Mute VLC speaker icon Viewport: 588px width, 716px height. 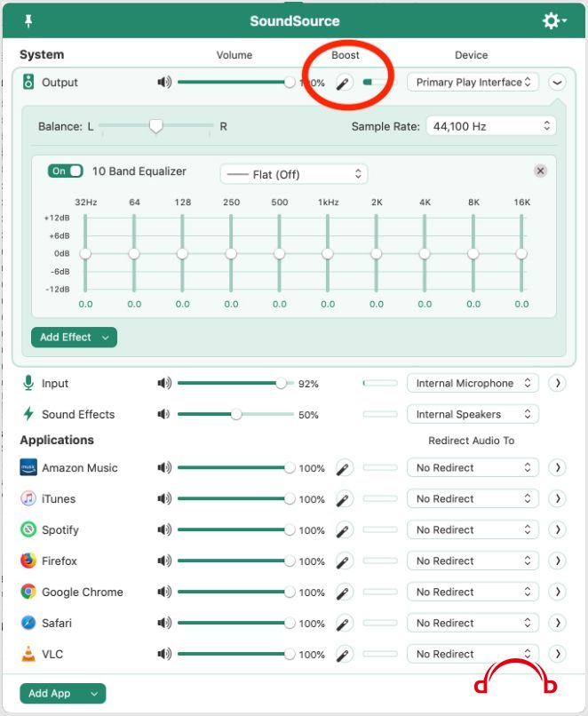(x=164, y=654)
